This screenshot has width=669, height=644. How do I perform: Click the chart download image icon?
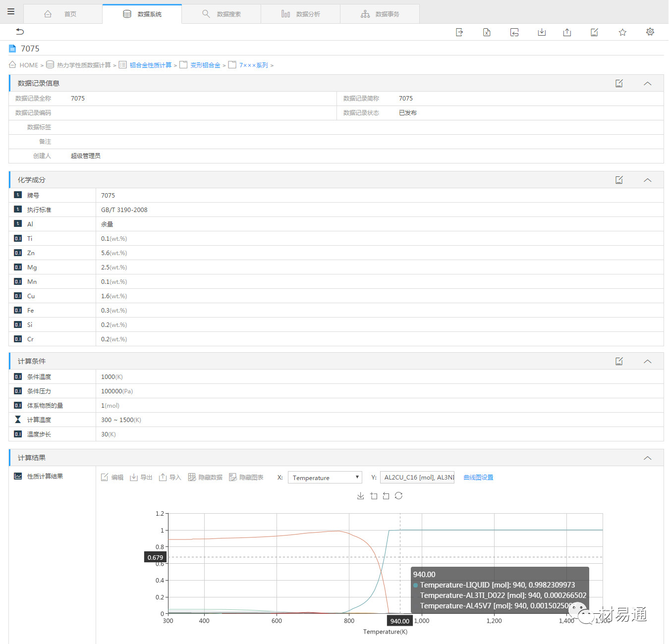(x=361, y=496)
